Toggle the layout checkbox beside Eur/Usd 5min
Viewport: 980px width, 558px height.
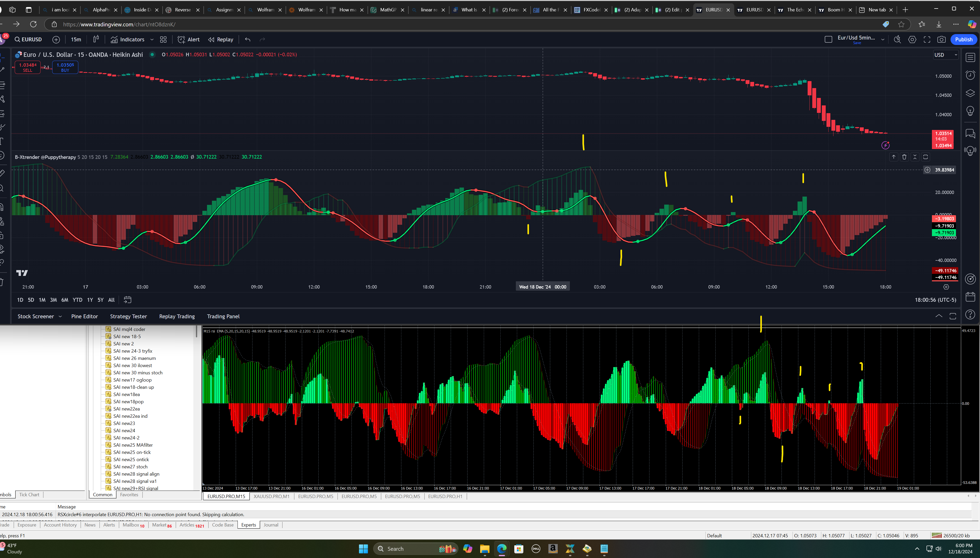(x=828, y=40)
